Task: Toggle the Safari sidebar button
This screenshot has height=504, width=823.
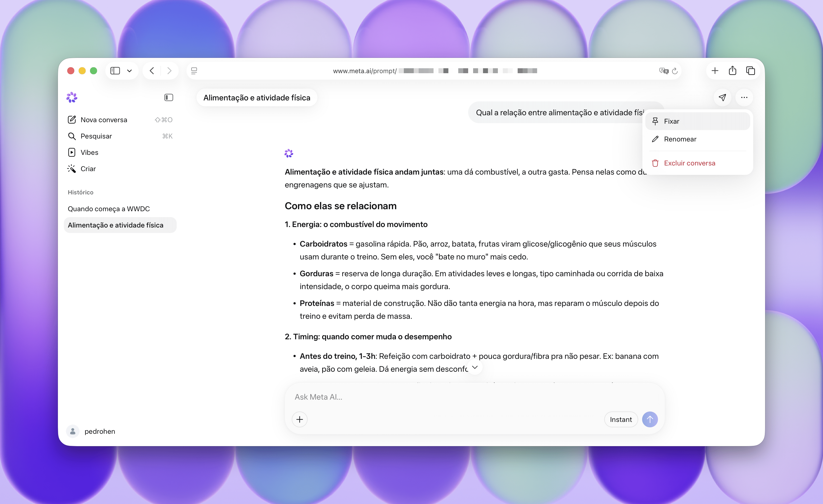Action: (115, 71)
